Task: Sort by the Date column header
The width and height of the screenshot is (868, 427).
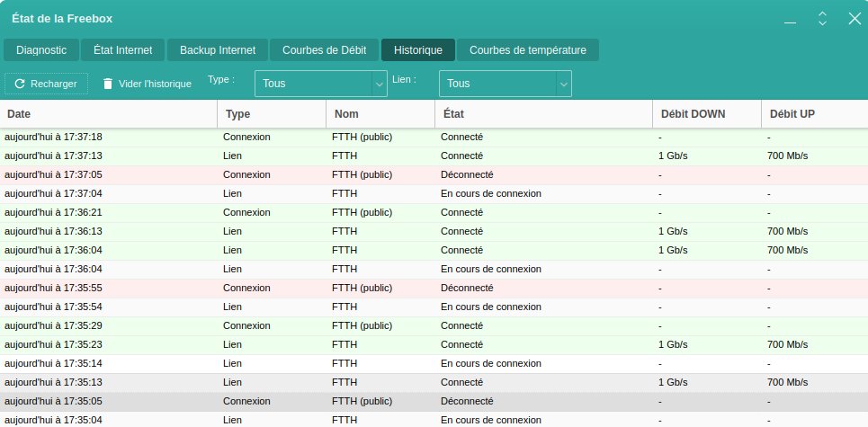Action: pos(109,114)
